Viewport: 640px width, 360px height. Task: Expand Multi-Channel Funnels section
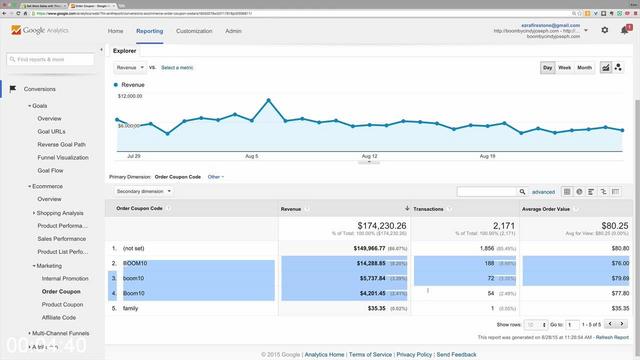(x=29, y=333)
